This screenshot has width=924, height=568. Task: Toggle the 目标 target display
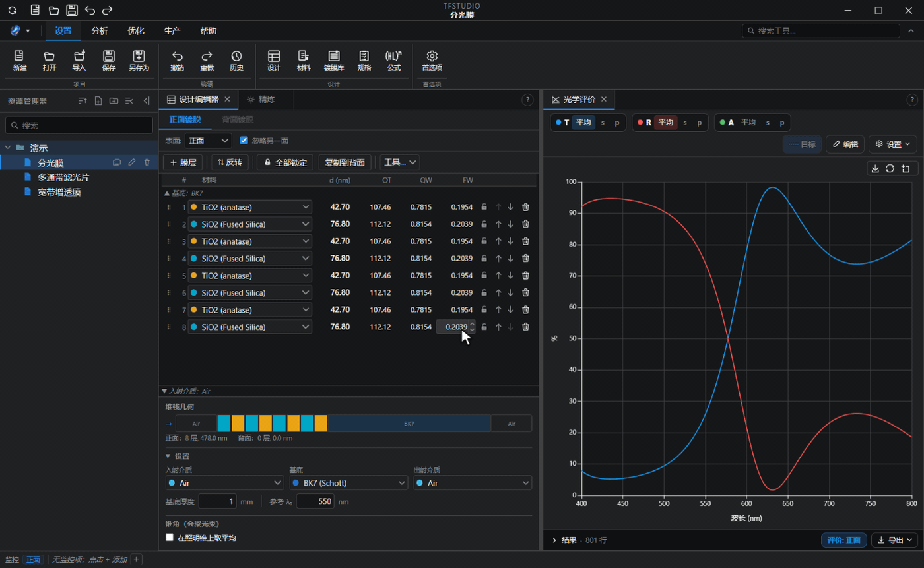point(802,144)
